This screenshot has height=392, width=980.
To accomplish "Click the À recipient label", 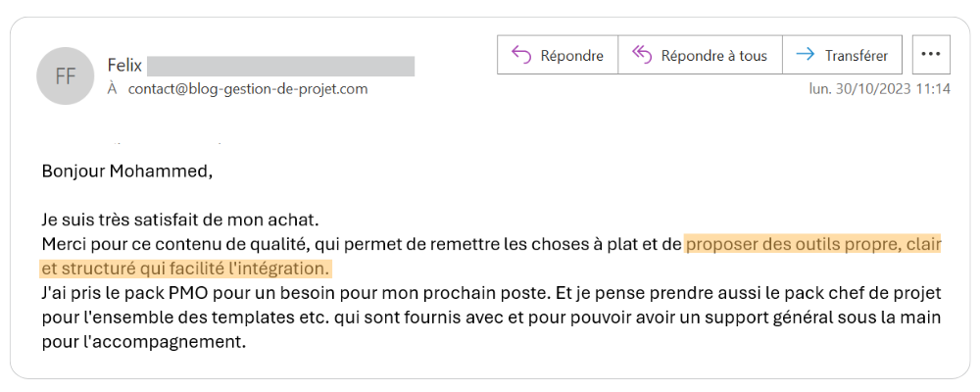I will pyautogui.click(x=113, y=89).
